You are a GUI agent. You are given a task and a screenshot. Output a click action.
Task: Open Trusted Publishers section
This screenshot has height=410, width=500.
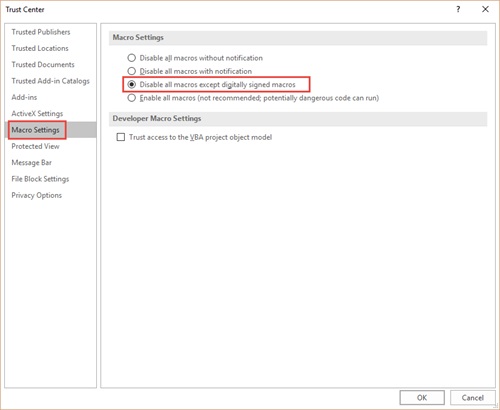[41, 32]
